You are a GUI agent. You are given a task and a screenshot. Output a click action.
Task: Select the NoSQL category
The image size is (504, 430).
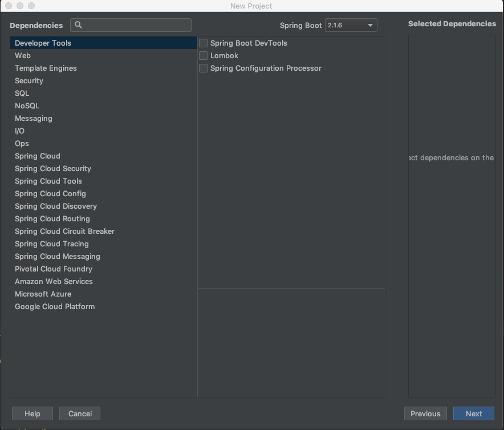click(x=104, y=106)
